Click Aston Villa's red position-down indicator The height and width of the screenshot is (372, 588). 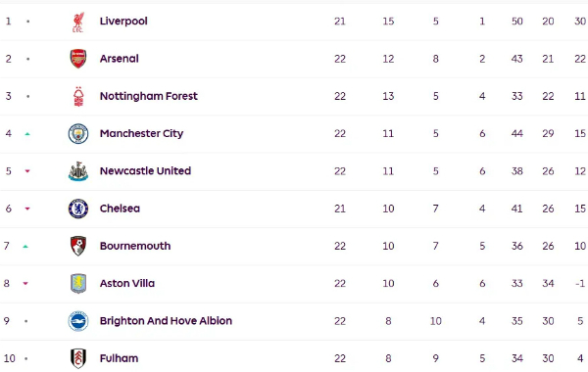click(x=25, y=284)
